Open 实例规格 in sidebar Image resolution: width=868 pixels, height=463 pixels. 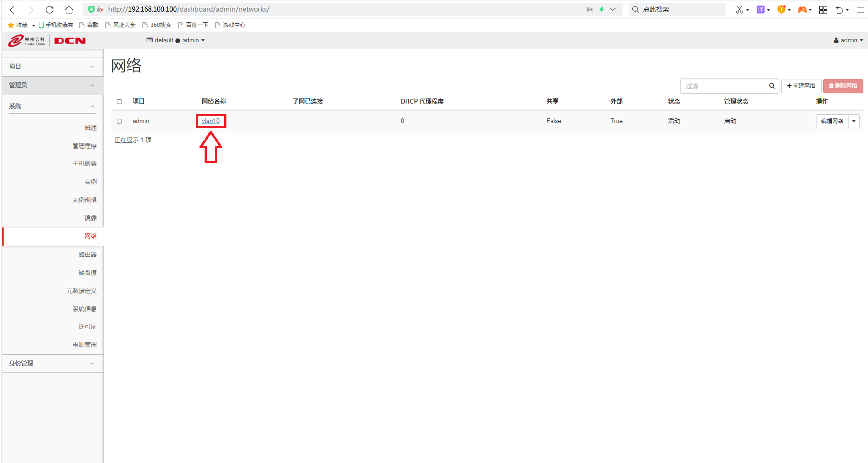[x=84, y=200]
